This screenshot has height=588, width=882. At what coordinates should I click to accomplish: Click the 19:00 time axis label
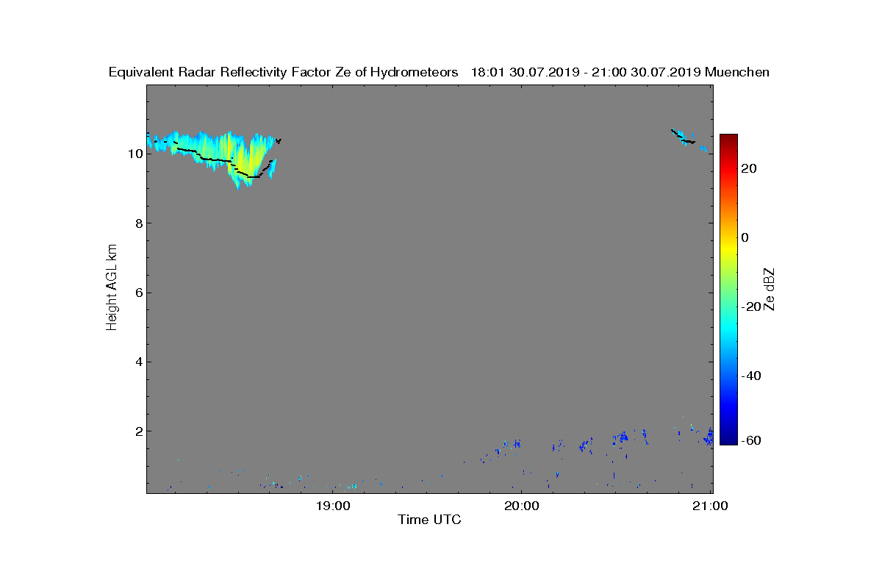[x=332, y=506]
